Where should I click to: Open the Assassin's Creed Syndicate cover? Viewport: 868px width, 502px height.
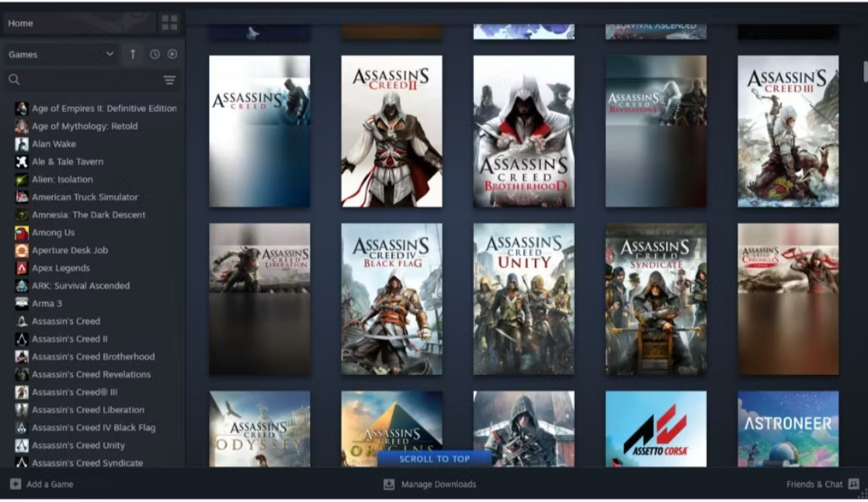[x=656, y=299]
